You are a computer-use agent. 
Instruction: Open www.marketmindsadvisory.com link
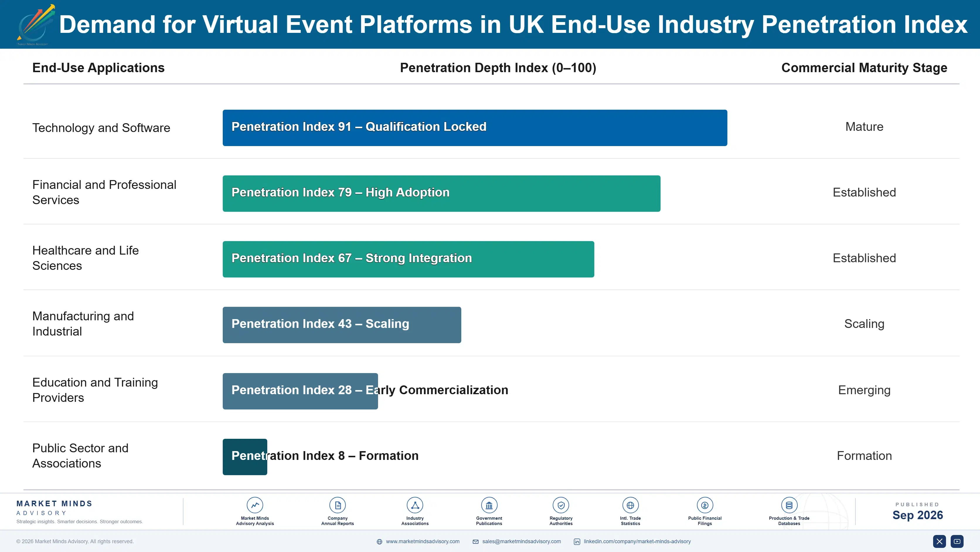423,541
